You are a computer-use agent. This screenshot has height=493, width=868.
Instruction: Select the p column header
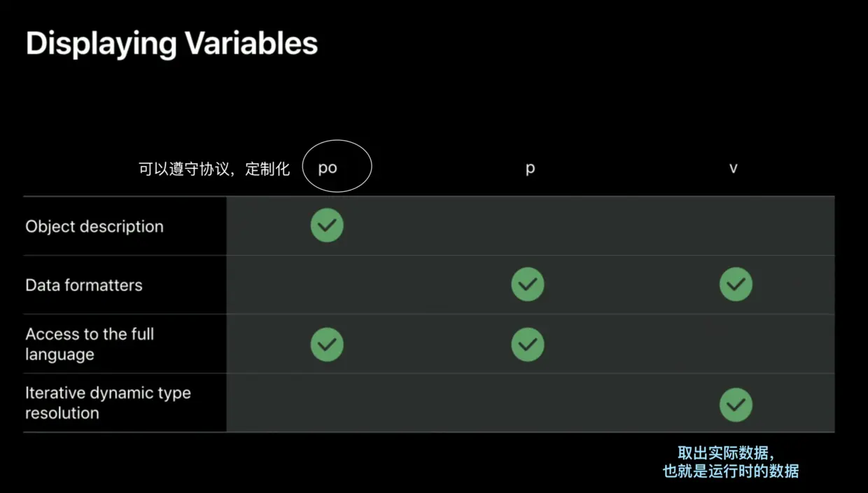[530, 168]
